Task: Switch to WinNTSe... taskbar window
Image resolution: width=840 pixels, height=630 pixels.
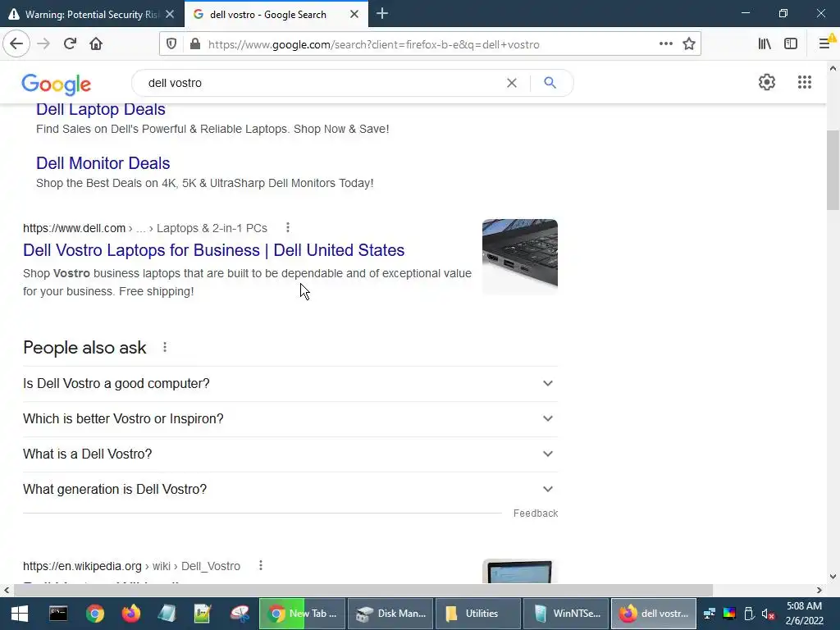Action: tap(566, 614)
